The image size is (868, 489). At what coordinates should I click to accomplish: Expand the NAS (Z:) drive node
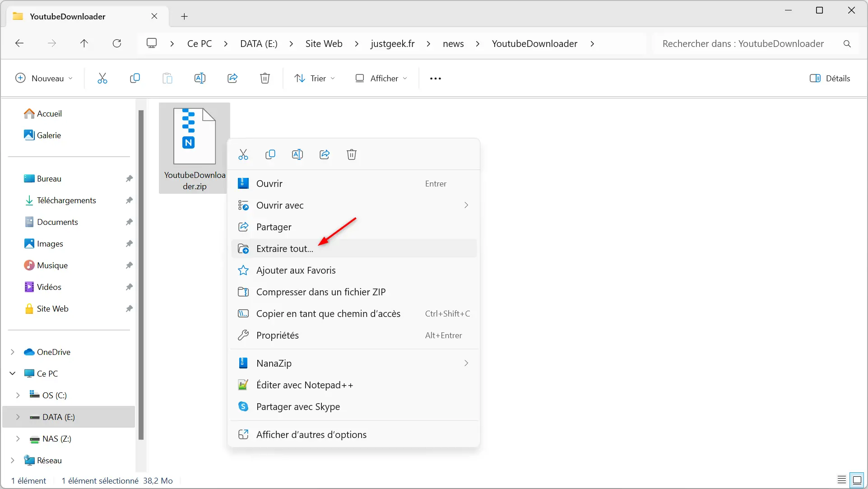pyautogui.click(x=18, y=439)
